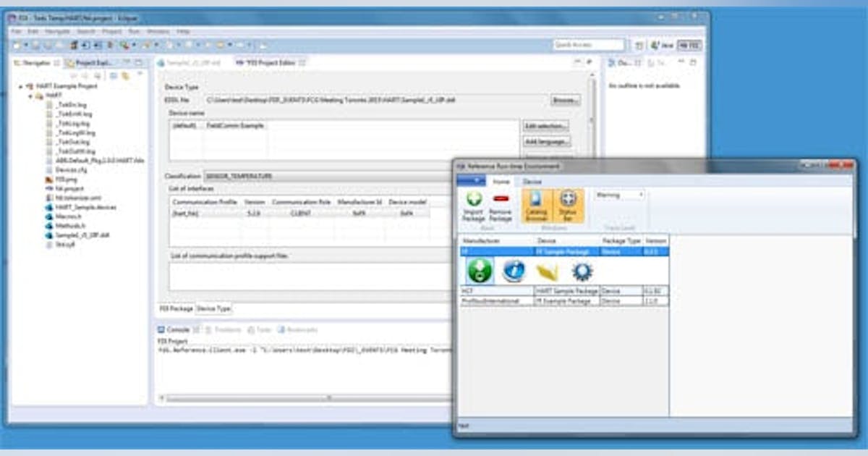Click the blue information globe icon in package row
The image size is (868, 456).
pos(514,271)
